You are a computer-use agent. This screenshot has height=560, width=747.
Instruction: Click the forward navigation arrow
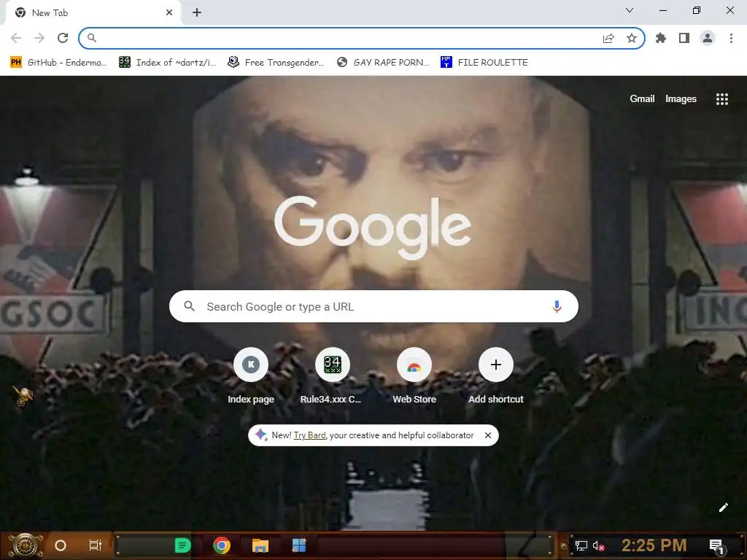click(x=39, y=38)
